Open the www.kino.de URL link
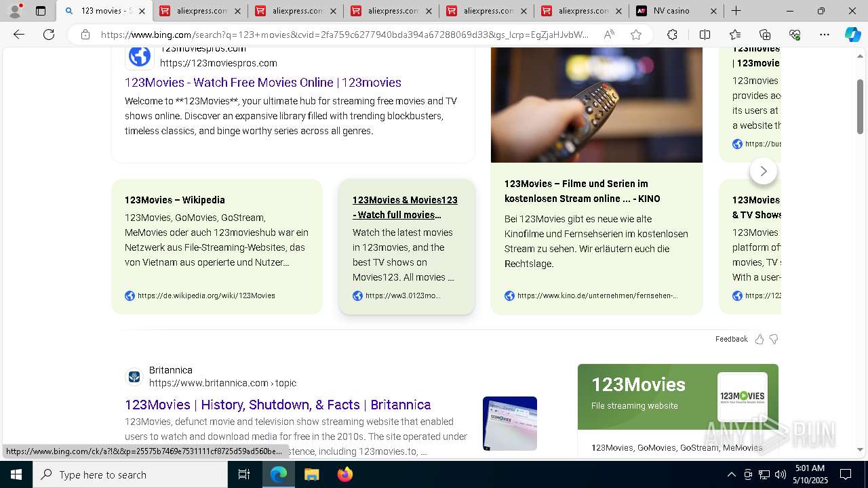 pyautogui.click(x=597, y=296)
